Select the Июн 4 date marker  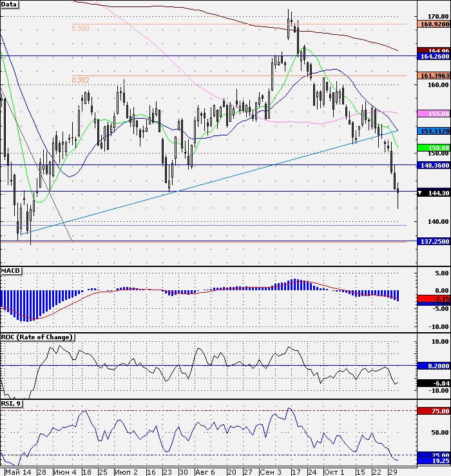click(64, 472)
